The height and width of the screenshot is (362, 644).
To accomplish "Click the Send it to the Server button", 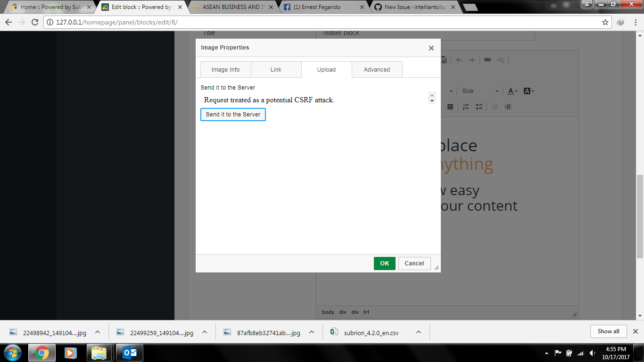I will pyautogui.click(x=233, y=115).
